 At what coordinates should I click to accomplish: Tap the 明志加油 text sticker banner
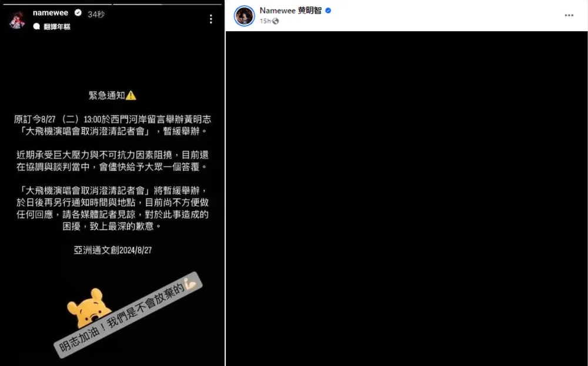click(128, 314)
